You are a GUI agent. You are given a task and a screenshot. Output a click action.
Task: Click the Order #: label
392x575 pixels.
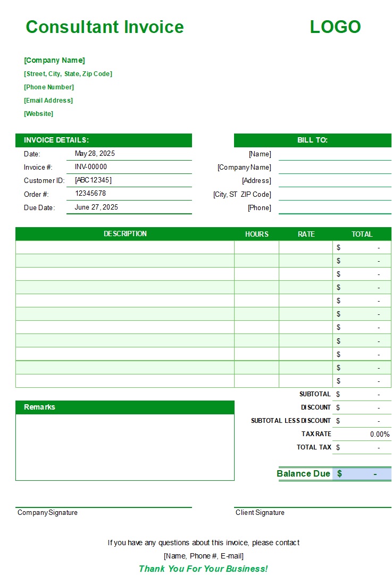click(36, 194)
